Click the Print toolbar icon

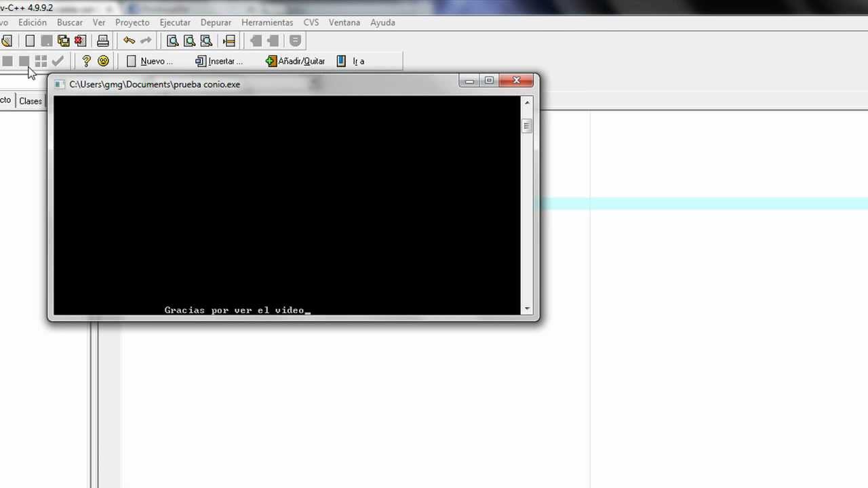[103, 41]
